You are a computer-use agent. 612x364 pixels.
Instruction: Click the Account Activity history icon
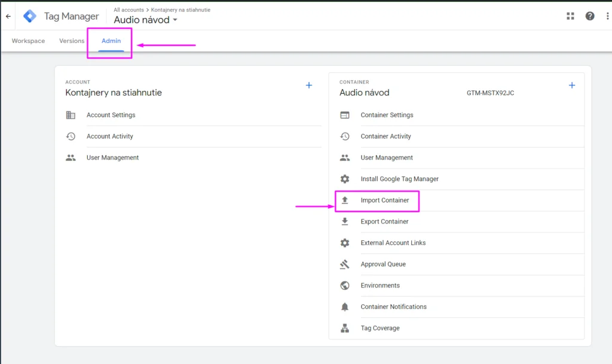tap(71, 136)
